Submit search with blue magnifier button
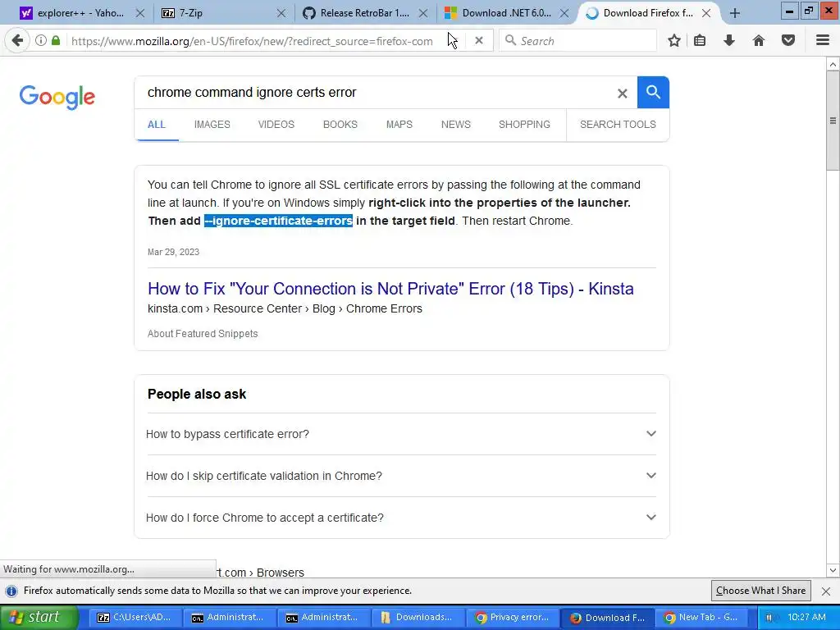Screen dimensions: 840x630 pyautogui.click(x=653, y=92)
